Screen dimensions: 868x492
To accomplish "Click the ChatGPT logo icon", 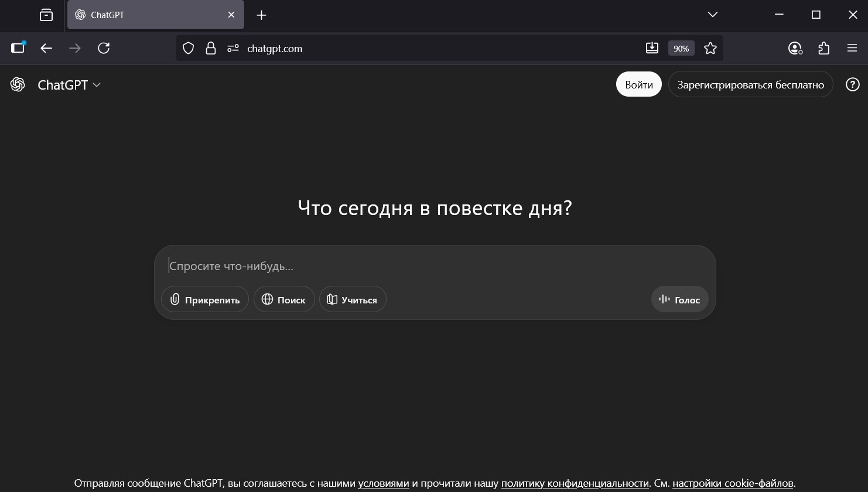I will [x=18, y=85].
